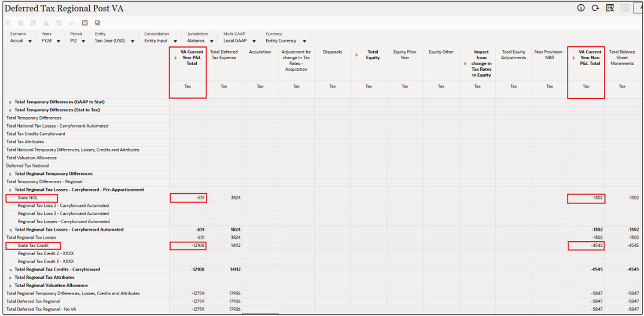Select the Total Deferred Tax Regional - No VA row

click(x=41, y=310)
